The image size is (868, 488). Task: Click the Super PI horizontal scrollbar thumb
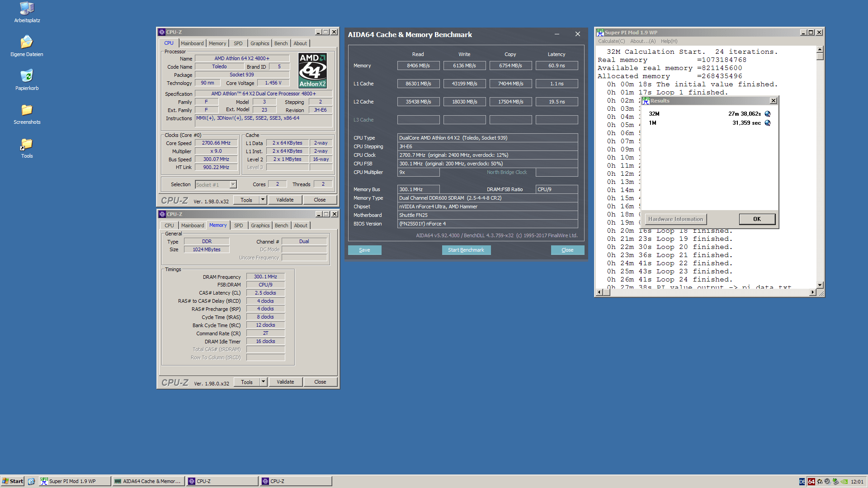tap(607, 292)
